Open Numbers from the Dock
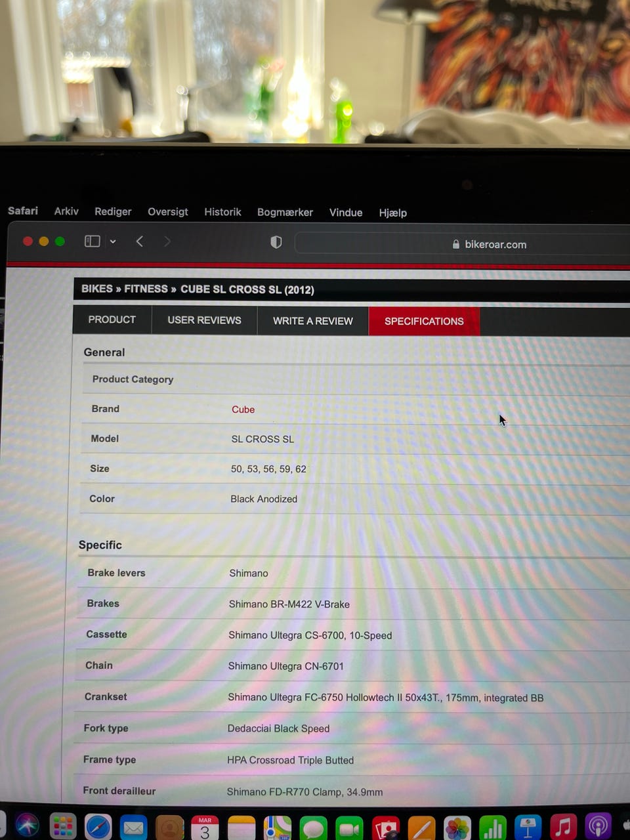This screenshot has height=840, width=630. [493, 828]
